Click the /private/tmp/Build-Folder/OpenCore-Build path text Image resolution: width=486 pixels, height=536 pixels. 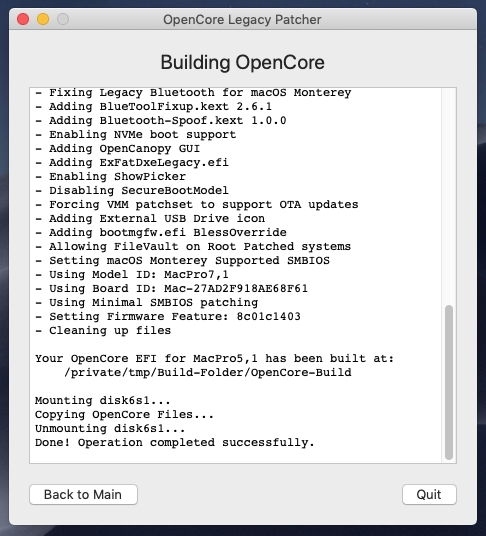click(x=208, y=372)
